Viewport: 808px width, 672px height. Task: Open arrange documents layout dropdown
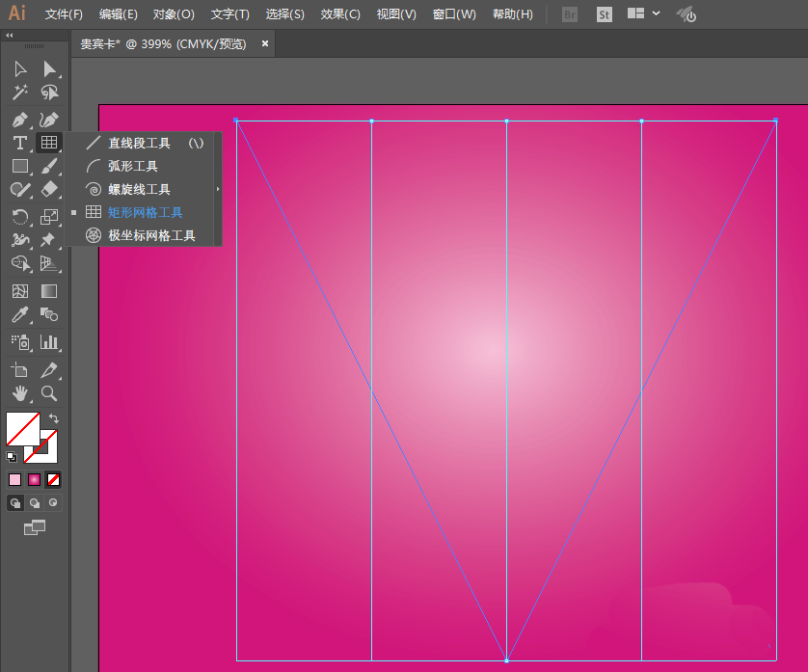coord(643,13)
